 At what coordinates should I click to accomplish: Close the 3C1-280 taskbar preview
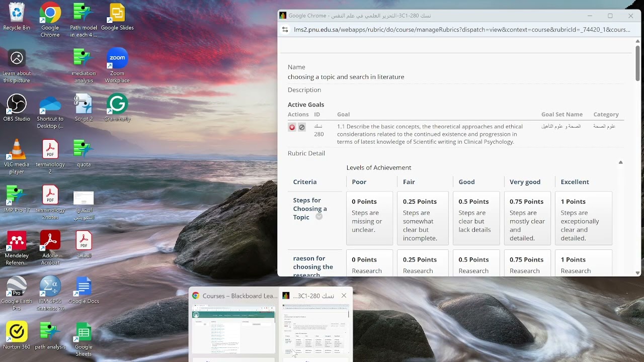click(344, 296)
